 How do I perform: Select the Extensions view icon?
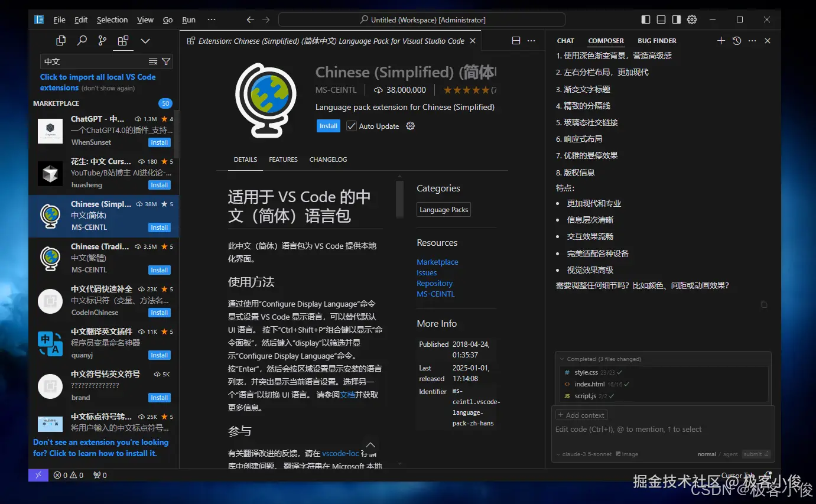(x=123, y=41)
